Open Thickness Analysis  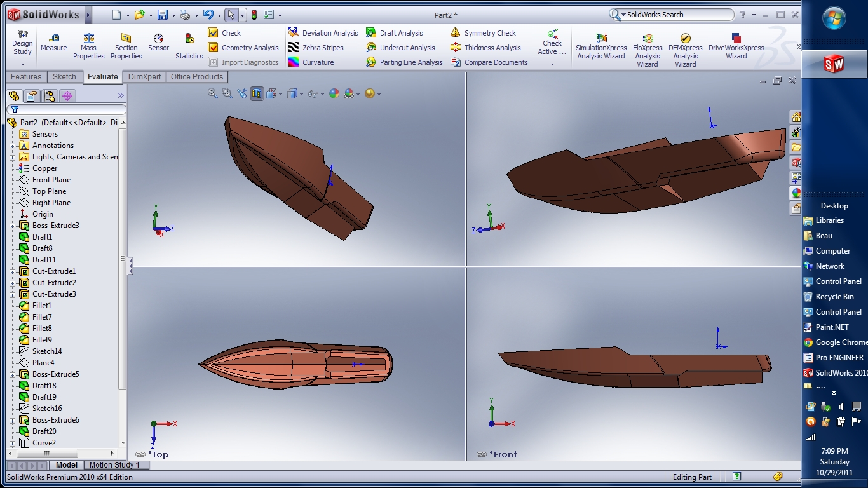485,48
